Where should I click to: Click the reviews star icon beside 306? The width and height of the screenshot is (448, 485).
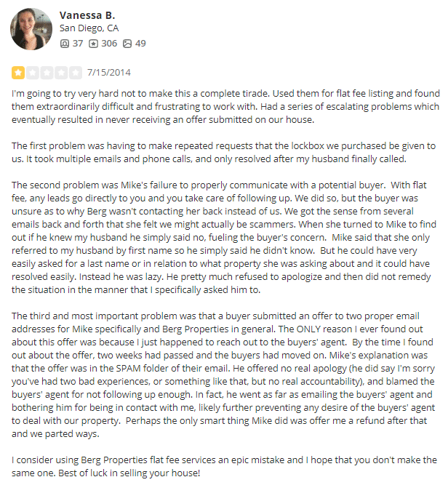point(94,44)
